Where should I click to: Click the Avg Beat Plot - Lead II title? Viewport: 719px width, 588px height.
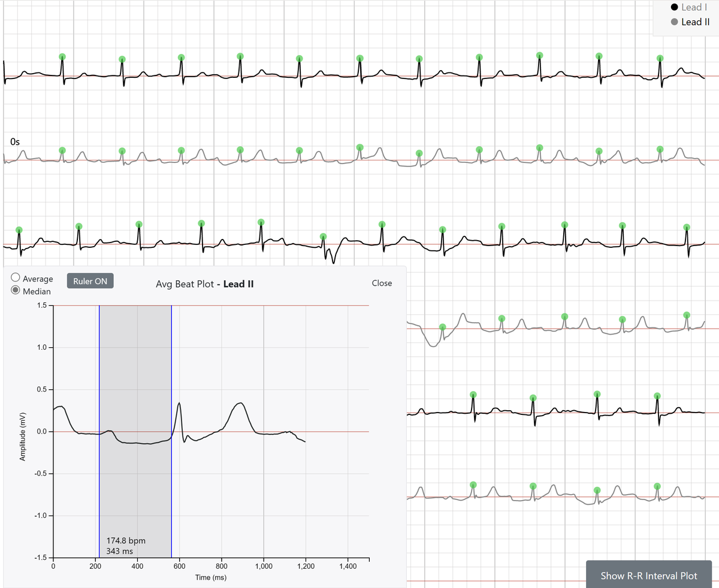pyautogui.click(x=204, y=284)
